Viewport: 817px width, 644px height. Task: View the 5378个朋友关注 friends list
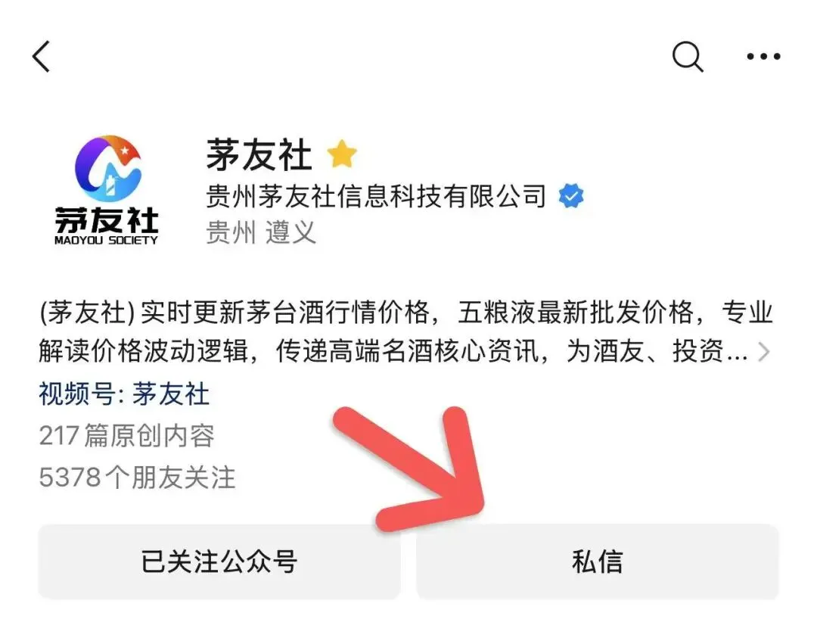(137, 478)
